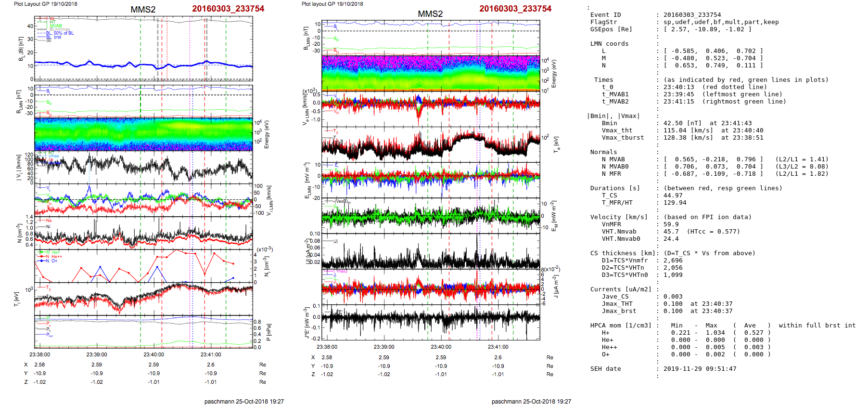Image resolution: width=868 pixels, height=405 pixels.
Task: Click the energy spectrogram in the right plot
Action: tap(431, 73)
